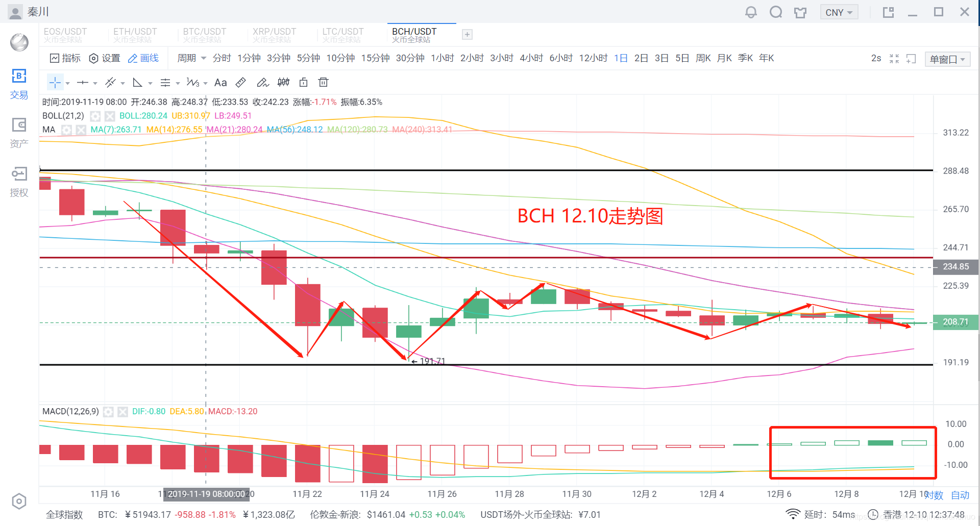Expand crosshair tool dropdown arrow
Screen dimensions: 980x526
[x=67, y=83]
